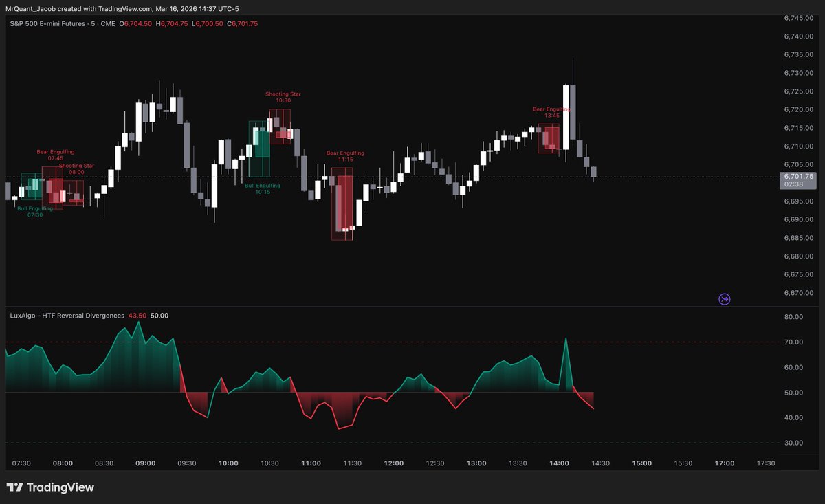Click the purple scroll-to-latest-bar arrow icon
The width and height of the screenshot is (825, 504).
(725, 299)
